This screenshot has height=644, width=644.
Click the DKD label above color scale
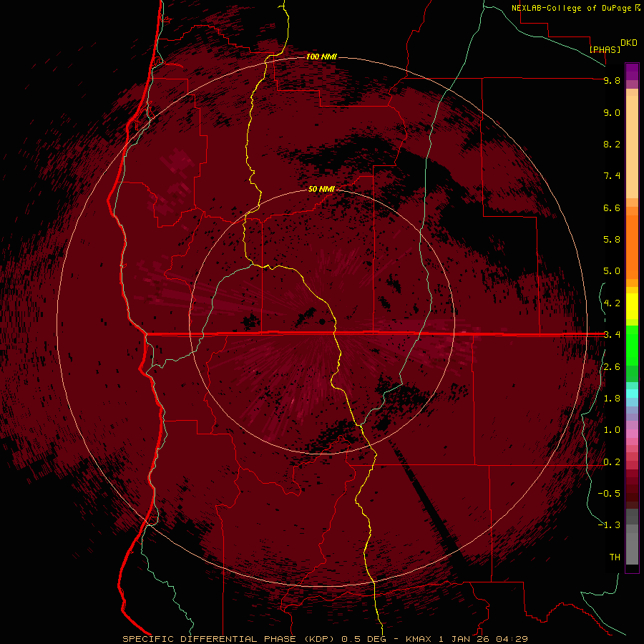628,43
